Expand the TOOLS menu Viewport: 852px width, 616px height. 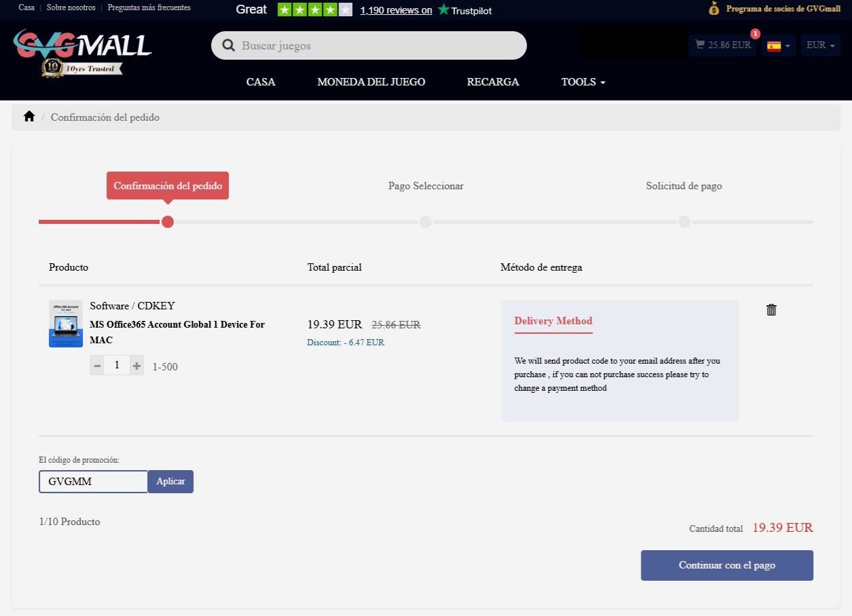583,81
